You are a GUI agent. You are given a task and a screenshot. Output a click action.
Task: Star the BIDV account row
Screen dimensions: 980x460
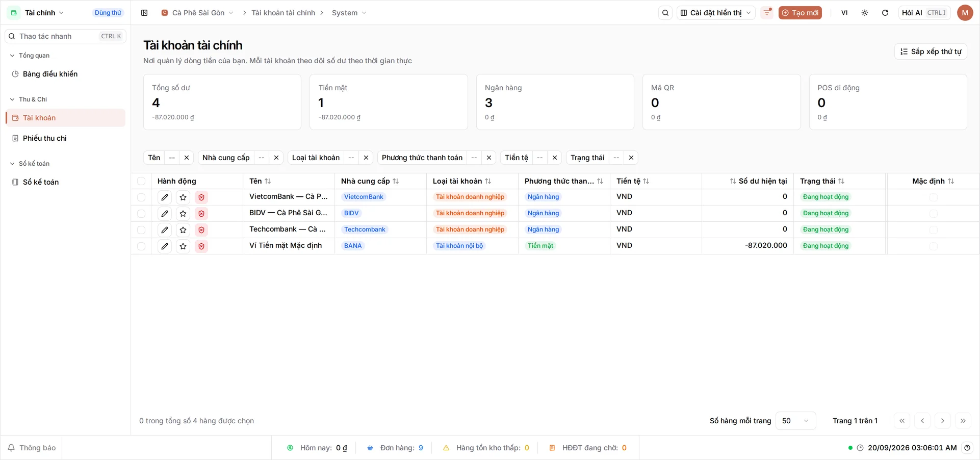183,214
